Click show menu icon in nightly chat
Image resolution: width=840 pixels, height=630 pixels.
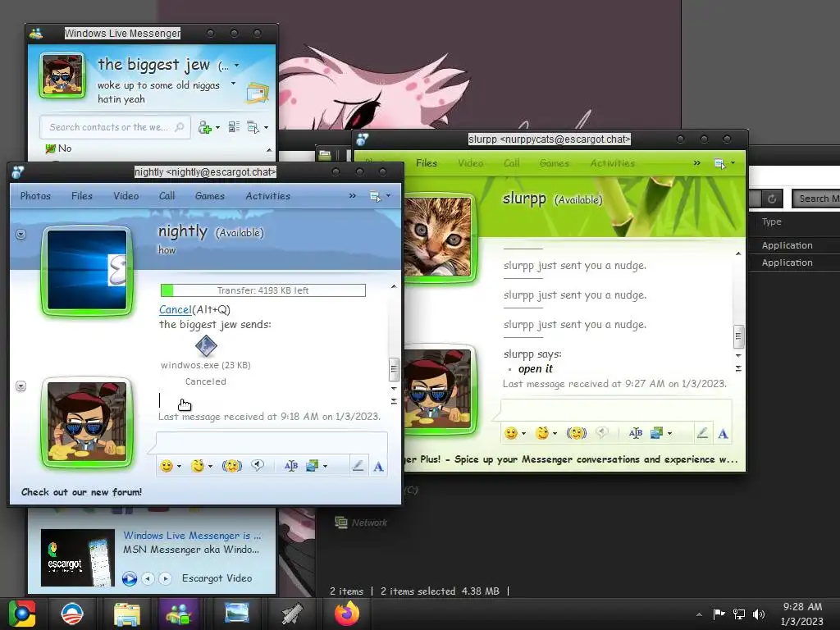pos(376,197)
